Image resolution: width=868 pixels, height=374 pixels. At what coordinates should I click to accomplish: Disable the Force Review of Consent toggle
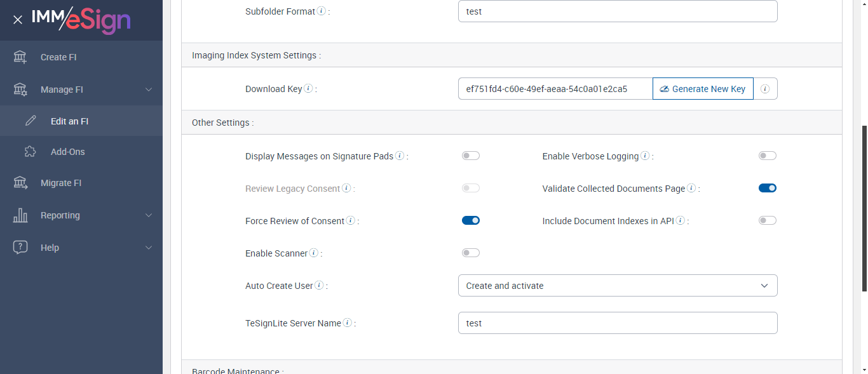(471, 220)
